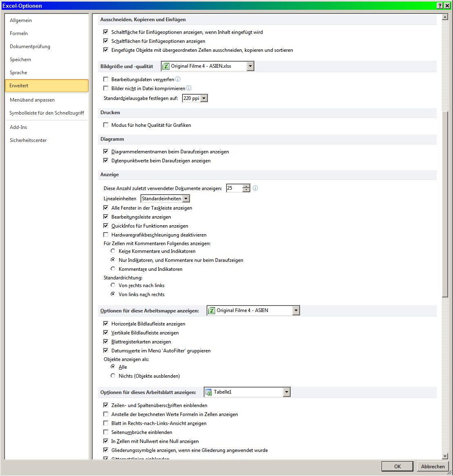Viewport: 453px width, 476px height.
Task: Select Von rechts nach links direction
Action: (113, 286)
